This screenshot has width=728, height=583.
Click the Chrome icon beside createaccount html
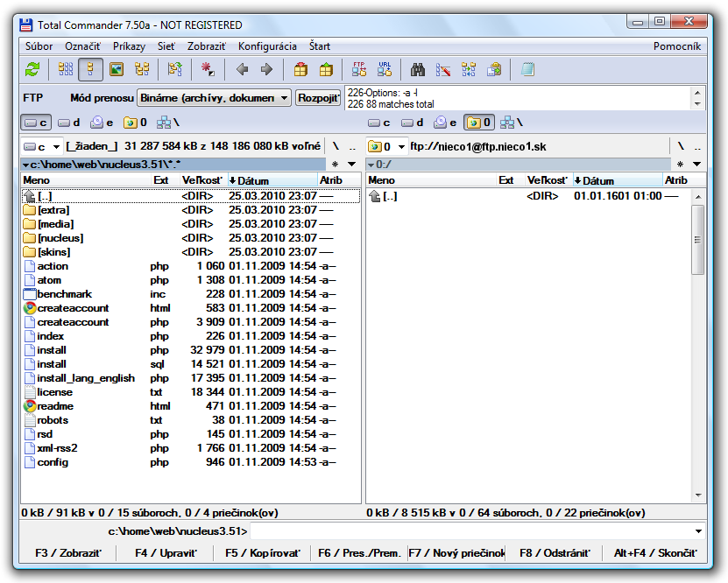(x=30, y=308)
